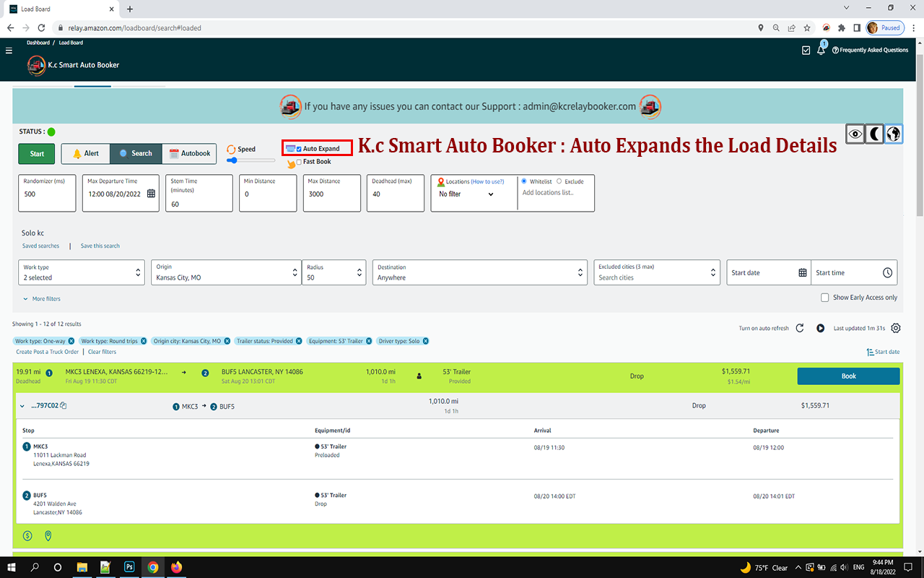The width and height of the screenshot is (924, 578).
Task: Select the Search mode tab
Action: click(136, 153)
